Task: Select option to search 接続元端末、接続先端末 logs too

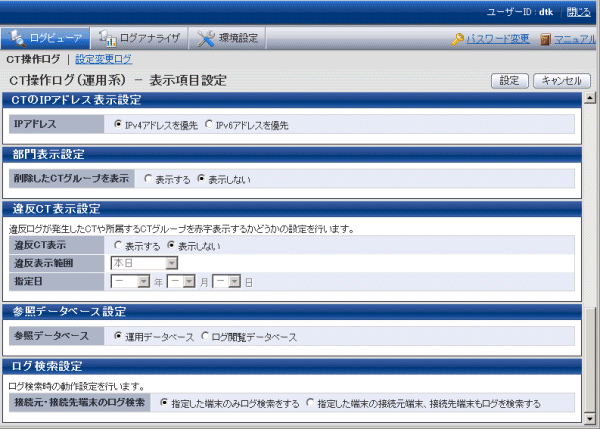Action: [310, 403]
